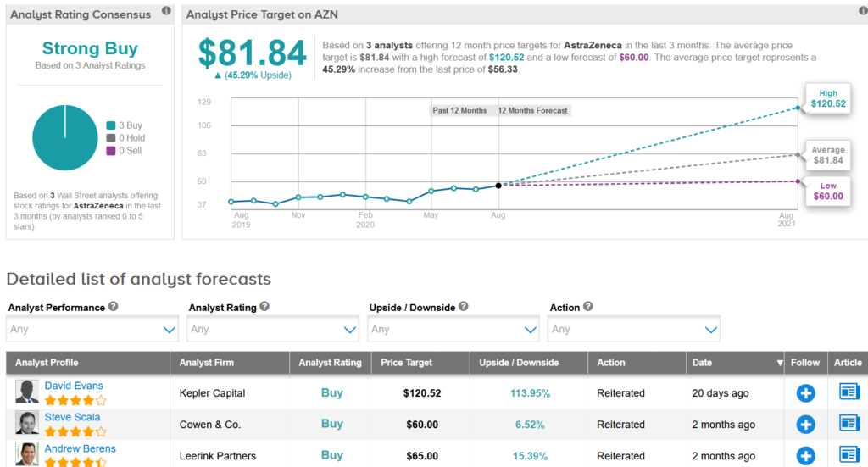The image size is (868, 467).
Task: Sort table by Date column
Action: (x=734, y=363)
